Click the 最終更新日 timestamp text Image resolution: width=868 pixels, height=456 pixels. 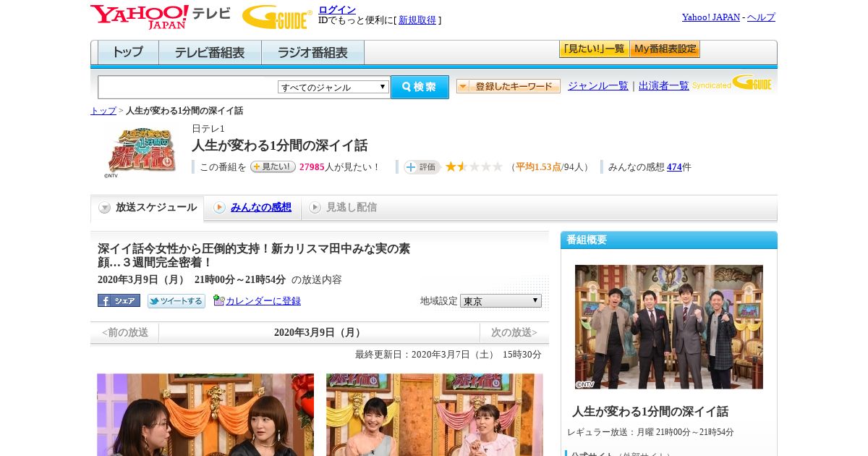point(448,355)
